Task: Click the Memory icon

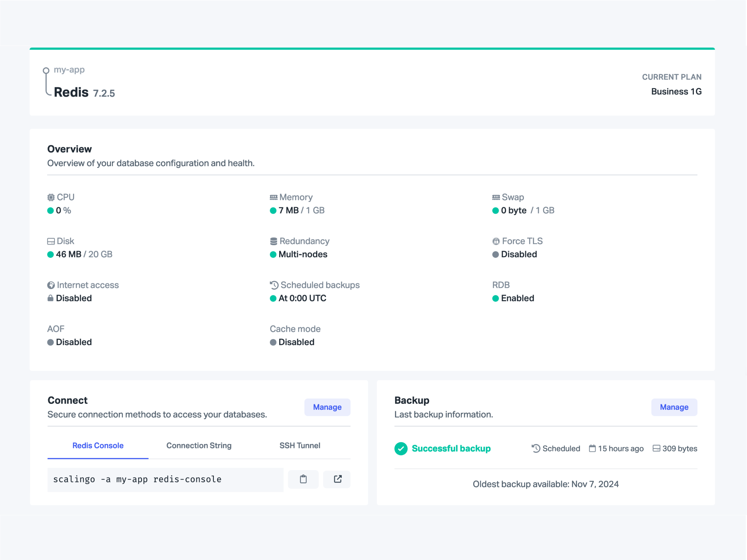Action: [273, 197]
